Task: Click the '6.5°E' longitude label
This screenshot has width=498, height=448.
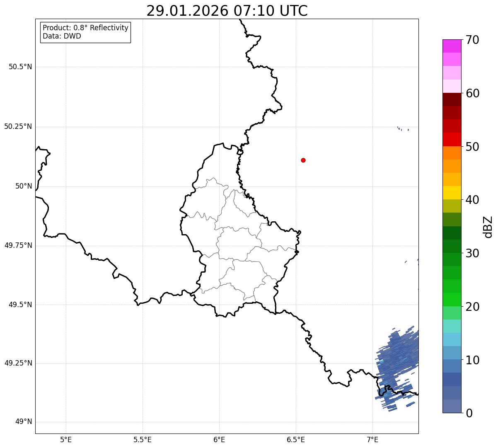Action: pos(296,439)
